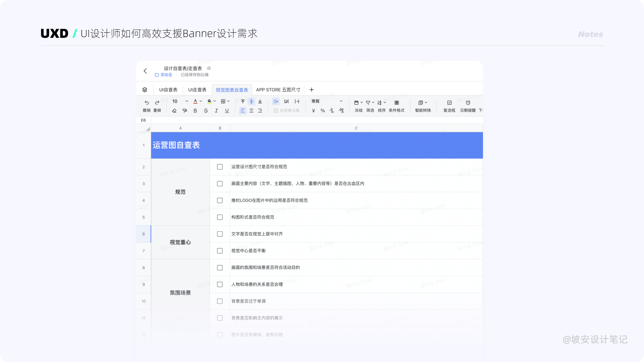Click the bold B formatting icon
Image resolution: width=644 pixels, height=362 pixels.
195,111
